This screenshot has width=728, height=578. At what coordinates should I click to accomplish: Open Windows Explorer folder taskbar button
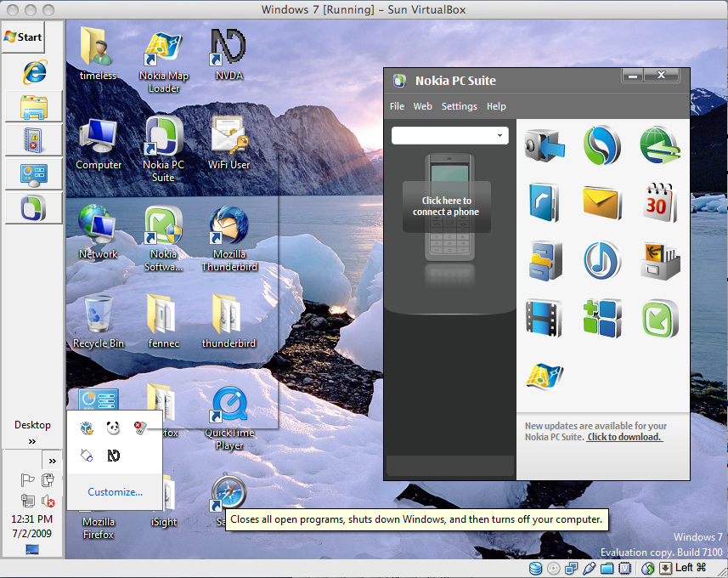click(x=33, y=106)
